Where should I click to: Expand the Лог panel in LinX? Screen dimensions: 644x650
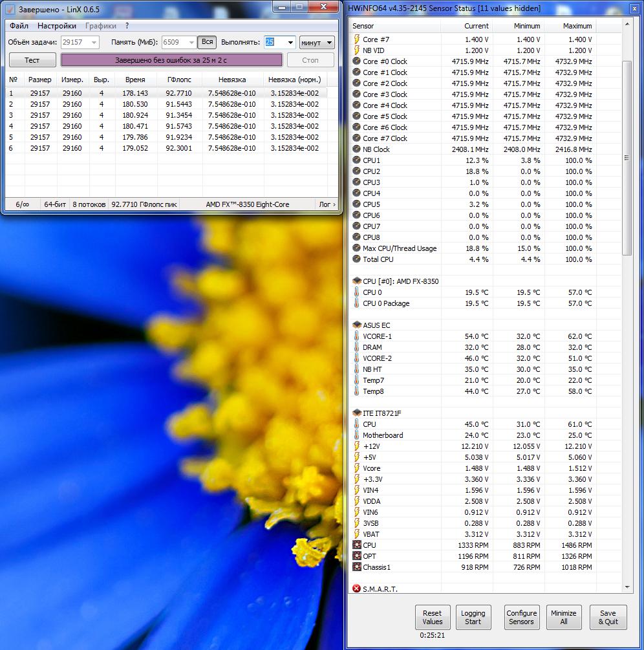click(327, 204)
